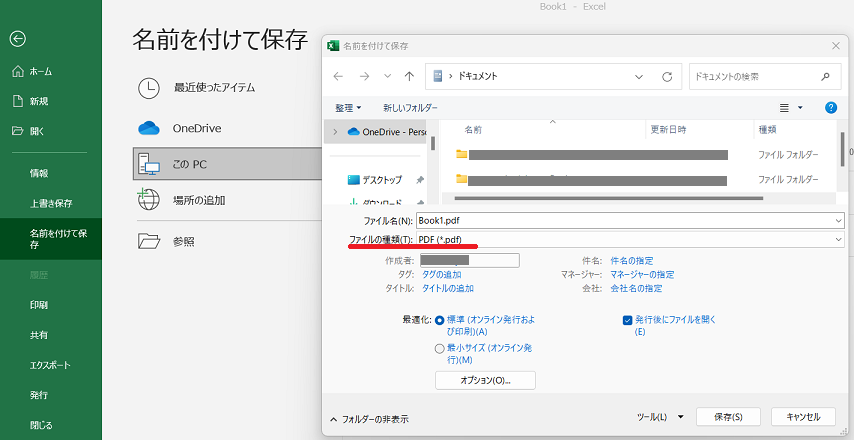Expand the OneDrive - Personal tree node
The width and height of the screenshot is (854, 440).
[335, 132]
